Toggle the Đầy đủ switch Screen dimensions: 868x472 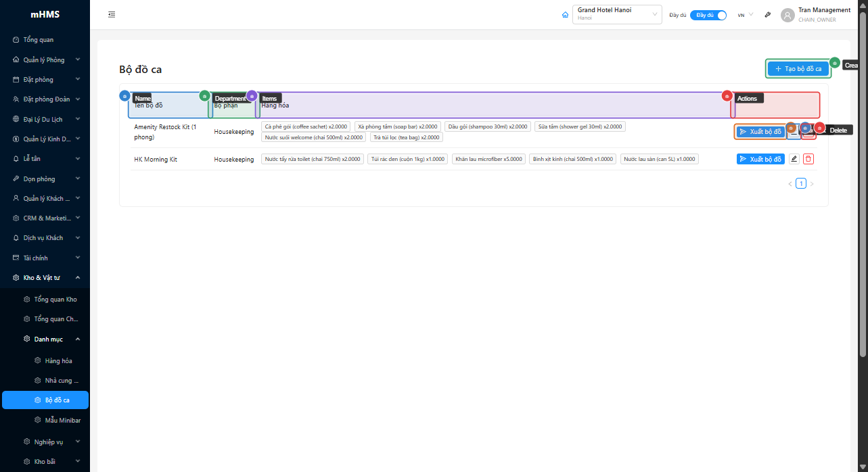708,15
